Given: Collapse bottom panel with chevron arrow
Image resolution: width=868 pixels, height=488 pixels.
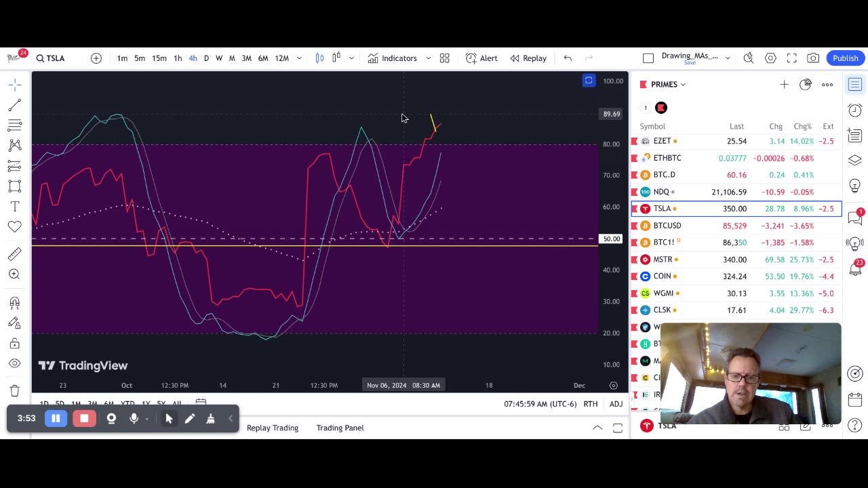Looking at the screenshot, I should [x=597, y=428].
